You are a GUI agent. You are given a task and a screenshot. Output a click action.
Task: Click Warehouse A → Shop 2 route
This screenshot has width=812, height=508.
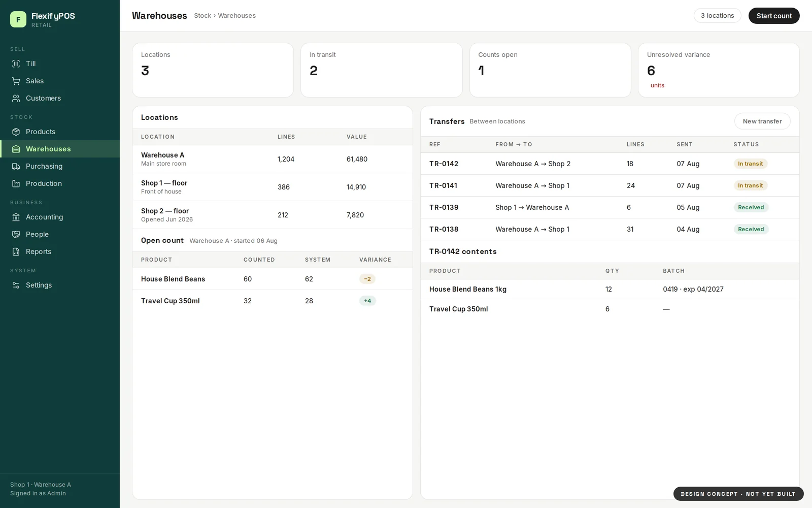[x=533, y=164]
